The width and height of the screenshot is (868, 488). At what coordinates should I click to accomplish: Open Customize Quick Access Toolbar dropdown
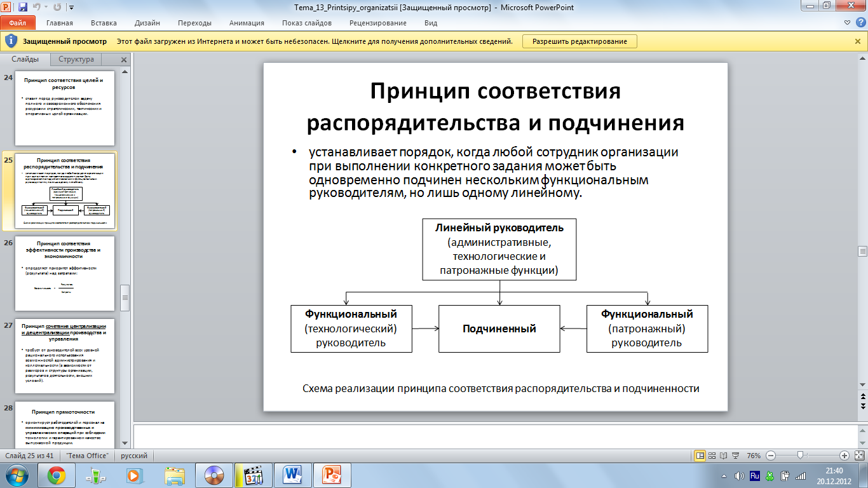[70, 8]
